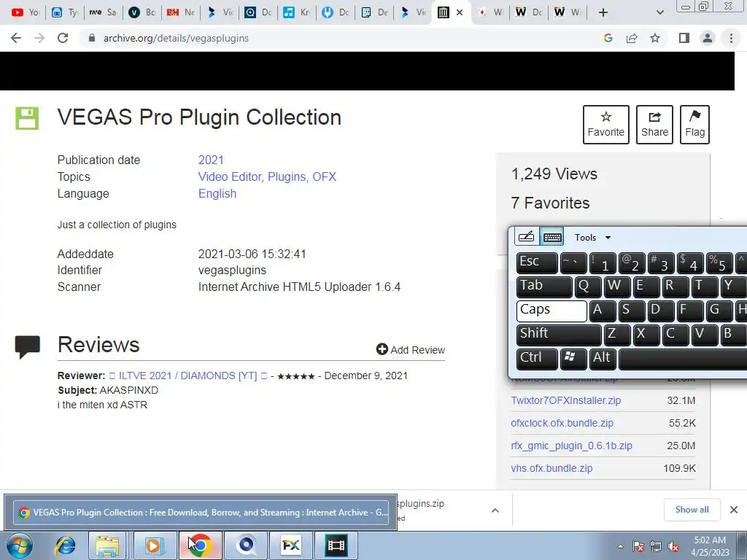Toggle the Shift key on the on-screen keyboard
The image size is (747, 560).
coord(559,335)
